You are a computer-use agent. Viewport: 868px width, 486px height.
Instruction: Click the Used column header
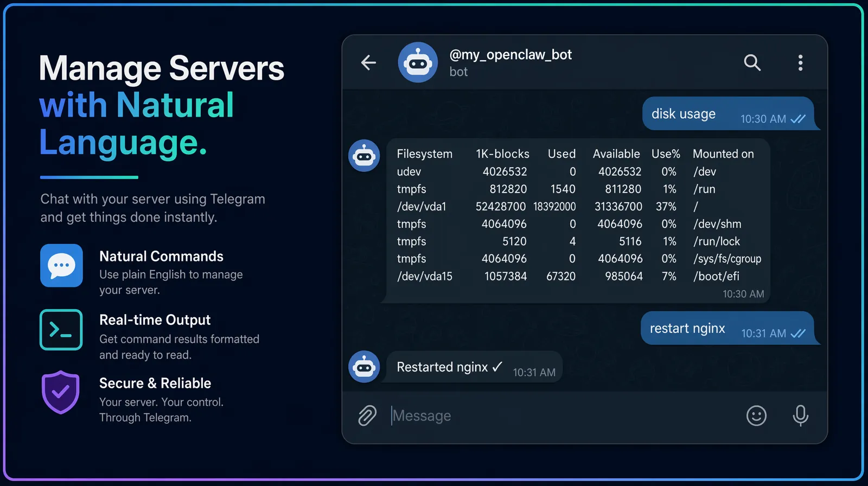tap(561, 154)
